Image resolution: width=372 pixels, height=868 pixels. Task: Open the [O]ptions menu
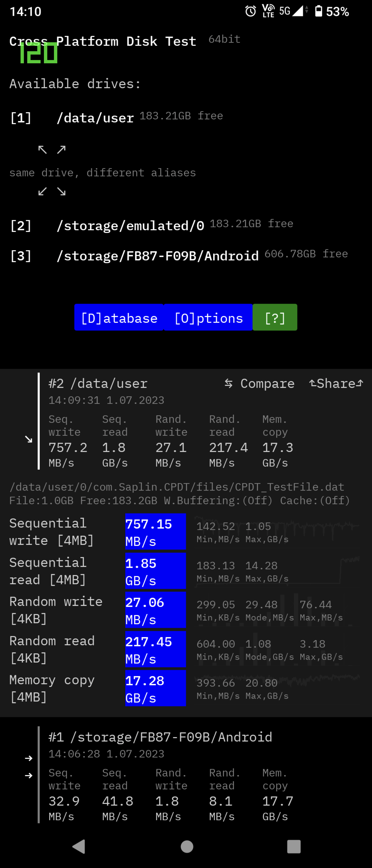(x=208, y=317)
